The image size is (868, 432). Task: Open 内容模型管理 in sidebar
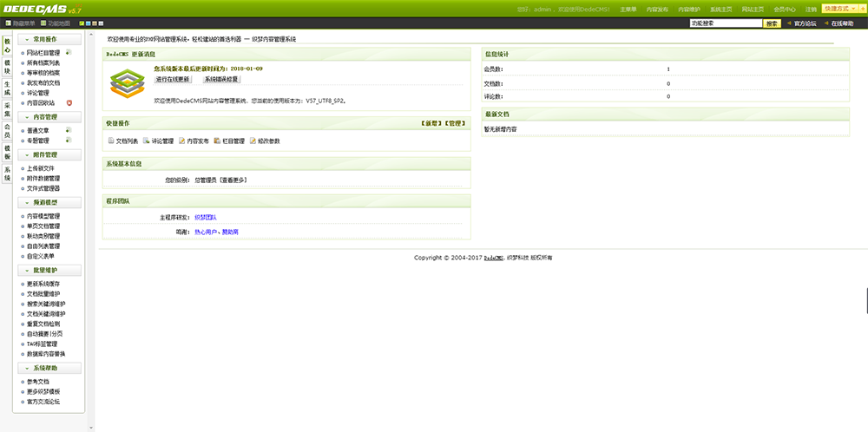(43, 216)
